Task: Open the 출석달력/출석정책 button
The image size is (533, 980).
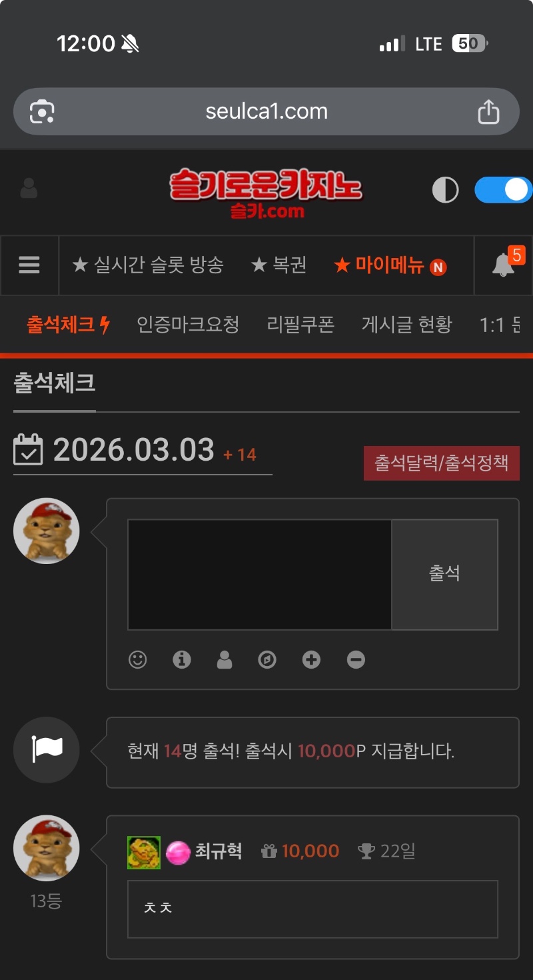Action: pyautogui.click(x=441, y=463)
